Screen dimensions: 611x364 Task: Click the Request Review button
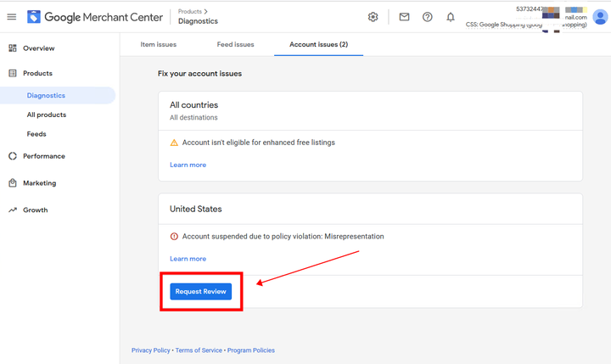tap(200, 292)
